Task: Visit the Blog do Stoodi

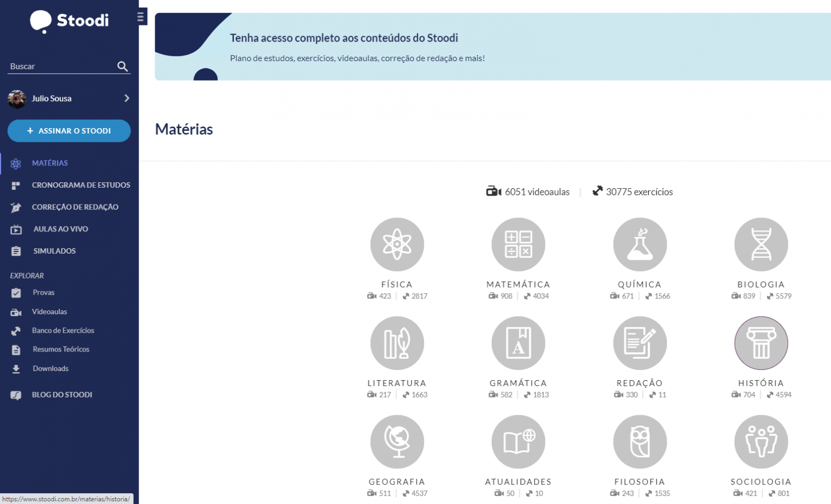Action: (x=61, y=395)
